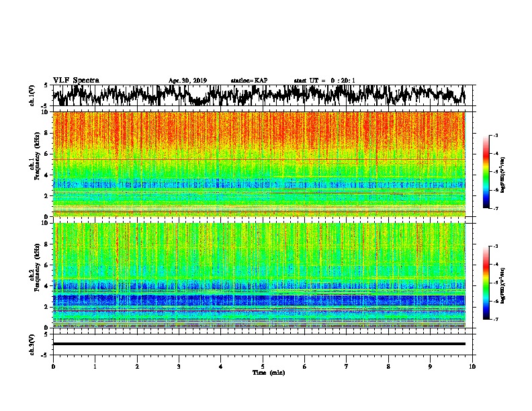
Task: Click time-axis tick label "0"
Action: point(53,367)
